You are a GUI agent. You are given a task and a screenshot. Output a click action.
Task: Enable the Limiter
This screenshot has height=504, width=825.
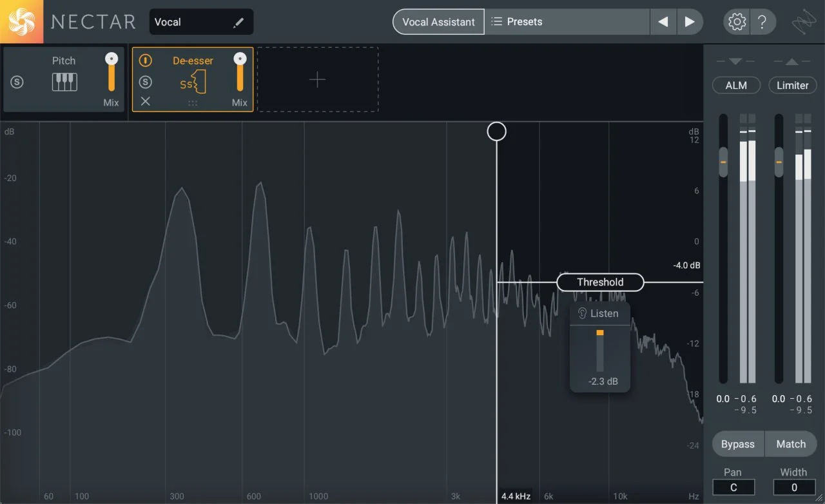[x=792, y=85]
